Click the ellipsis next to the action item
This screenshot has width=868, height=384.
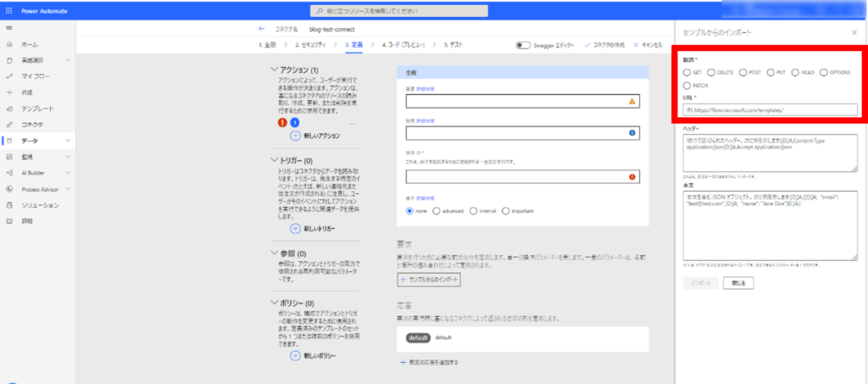[353, 123]
